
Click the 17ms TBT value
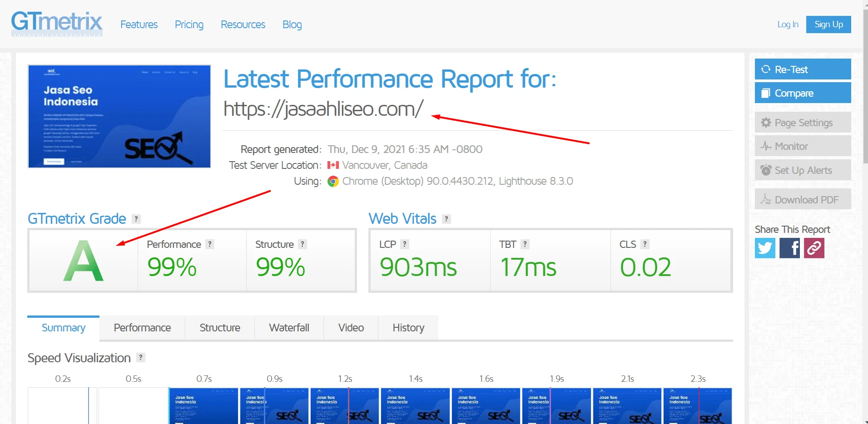point(528,267)
